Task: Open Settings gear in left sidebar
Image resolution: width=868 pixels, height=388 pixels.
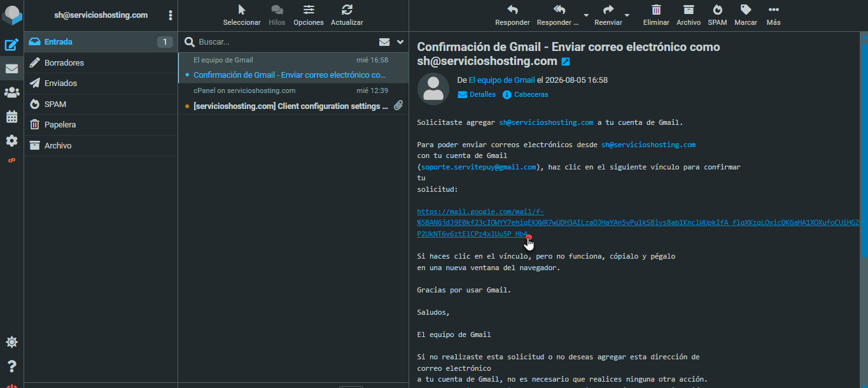Action: click(11, 140)
